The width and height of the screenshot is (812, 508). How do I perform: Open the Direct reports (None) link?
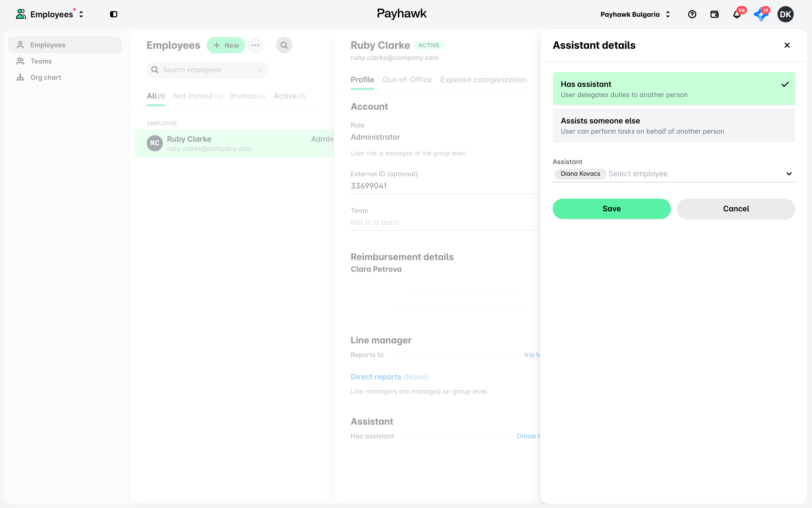click(x=389, y=377)
